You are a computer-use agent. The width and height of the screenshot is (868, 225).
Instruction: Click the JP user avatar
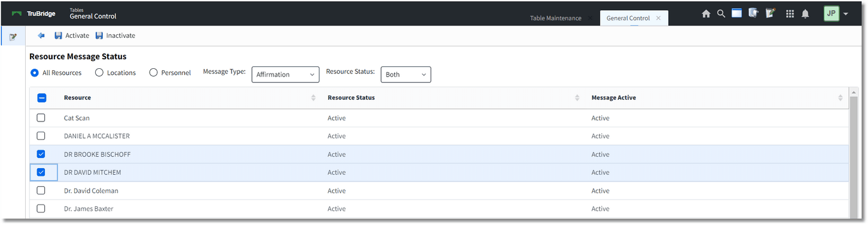pyautogui.click(x=832, y=13)
